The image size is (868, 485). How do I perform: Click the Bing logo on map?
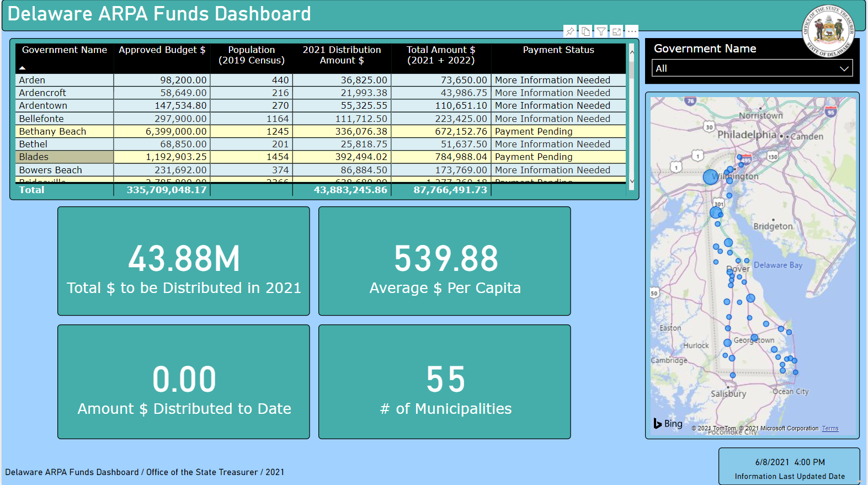[668, 423]
